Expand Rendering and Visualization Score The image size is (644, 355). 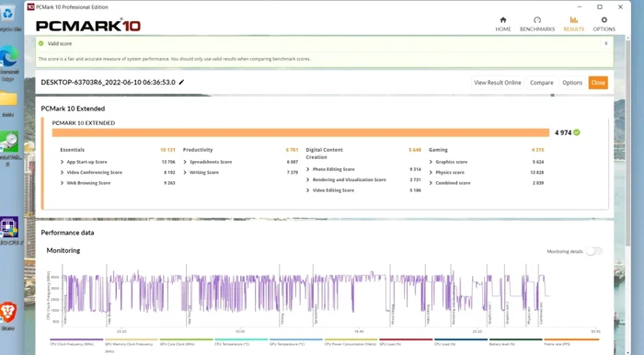[307, 179]
